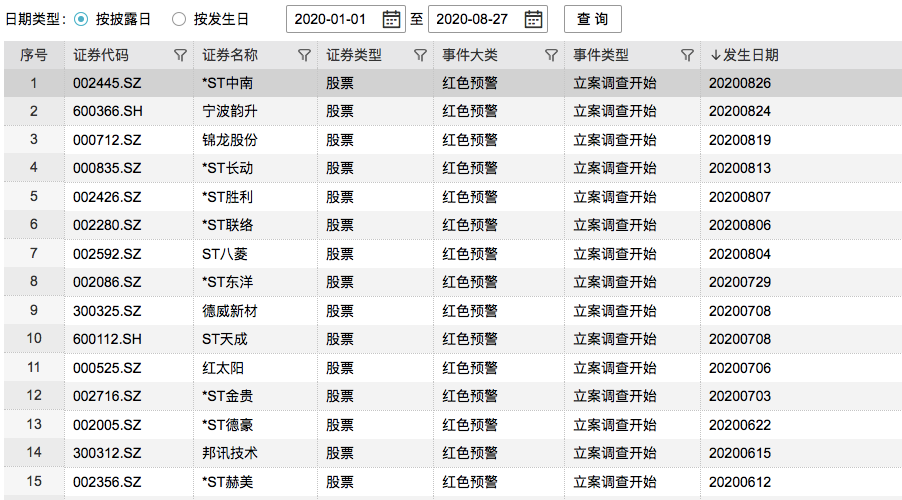Select stock code 000712.SZ
Image resolution: width=902 pixels, height=500 pixels.
[107, 140]
